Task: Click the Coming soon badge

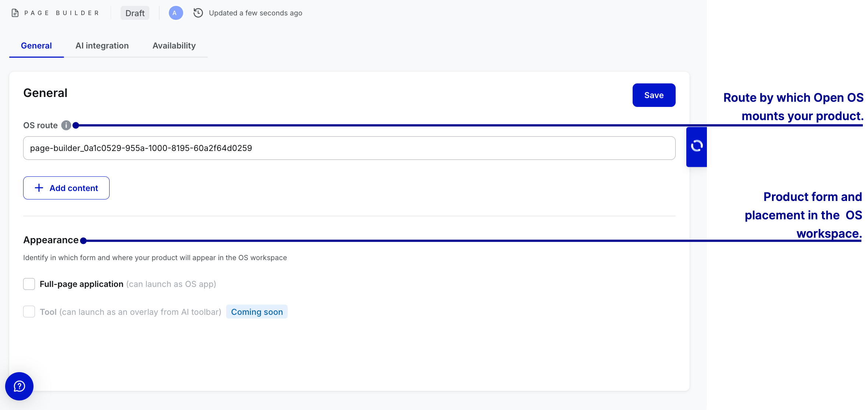Action: 257,312
